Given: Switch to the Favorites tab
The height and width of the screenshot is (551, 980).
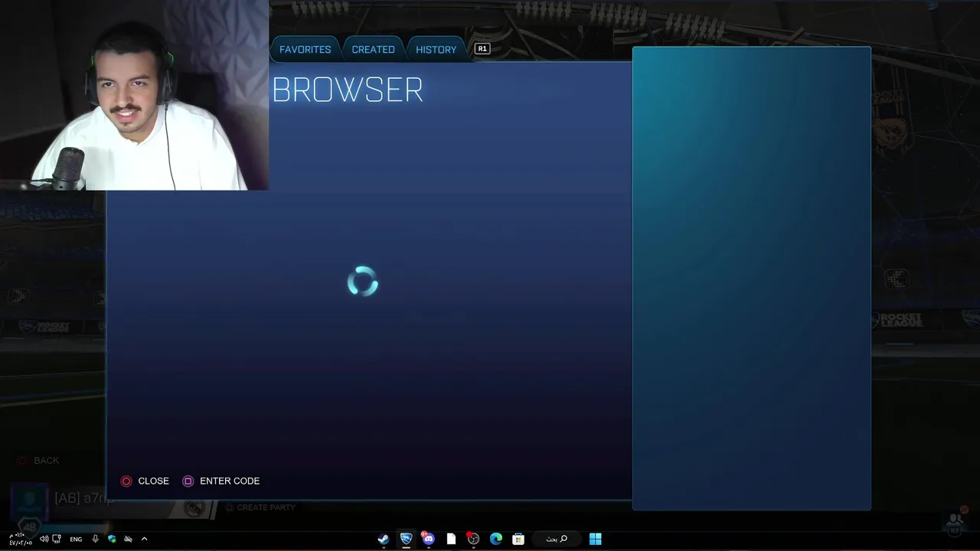Looking at the screenshot, I should [305, 49].
